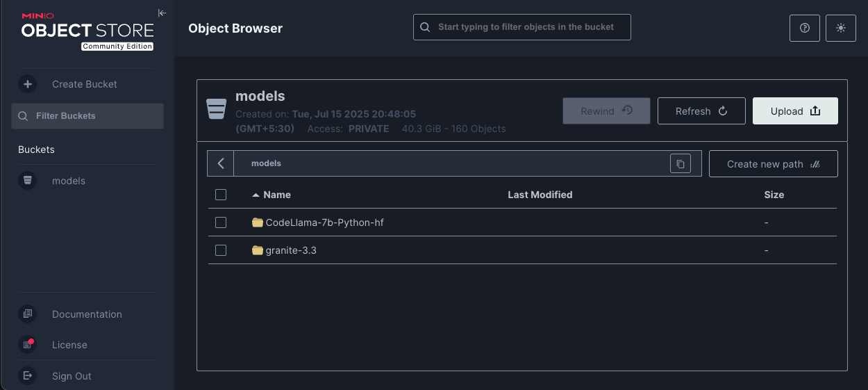Sort objects by Name column arrow
The width and height of the screenshot is (868, 390).
click(256, 195)
